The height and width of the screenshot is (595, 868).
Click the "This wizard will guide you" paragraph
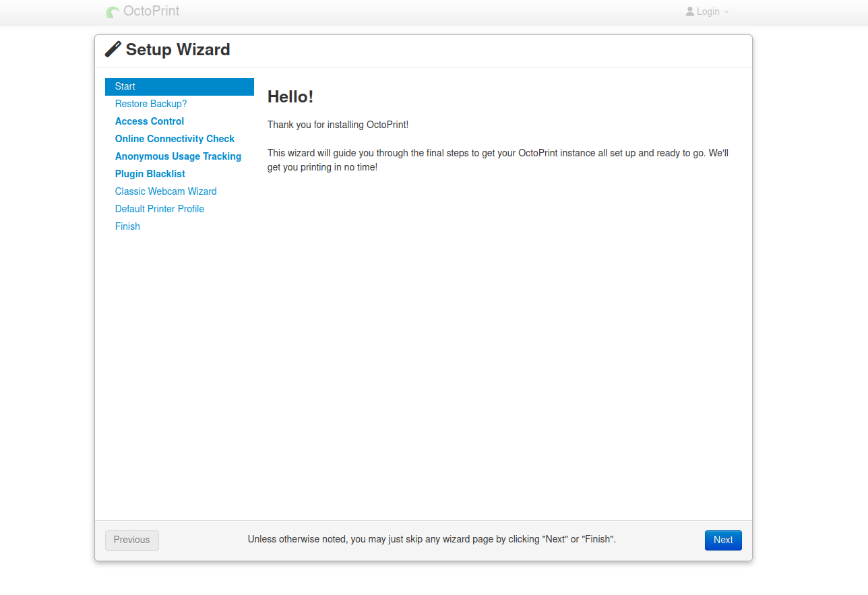[x=498, y=160]
